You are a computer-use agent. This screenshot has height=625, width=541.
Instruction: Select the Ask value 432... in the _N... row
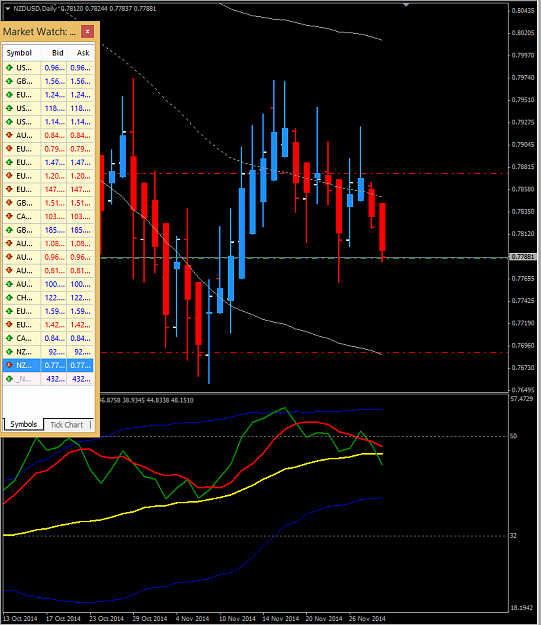tap(81, 379)
